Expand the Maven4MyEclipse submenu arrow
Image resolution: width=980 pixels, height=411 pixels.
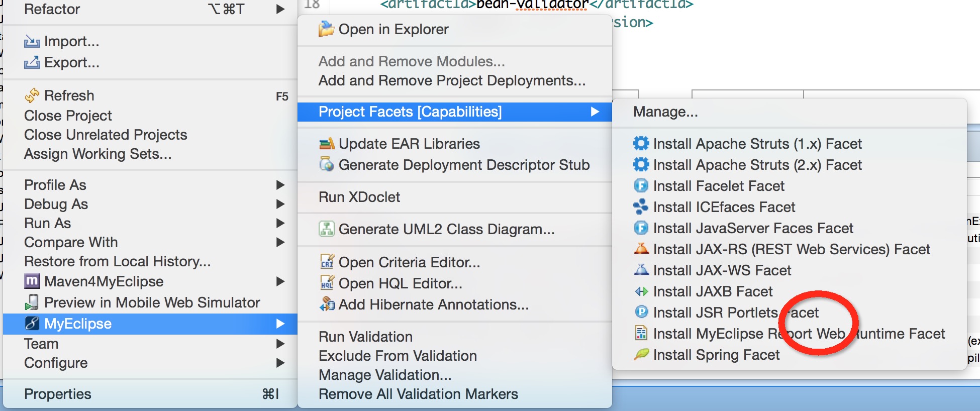point(280,281)
